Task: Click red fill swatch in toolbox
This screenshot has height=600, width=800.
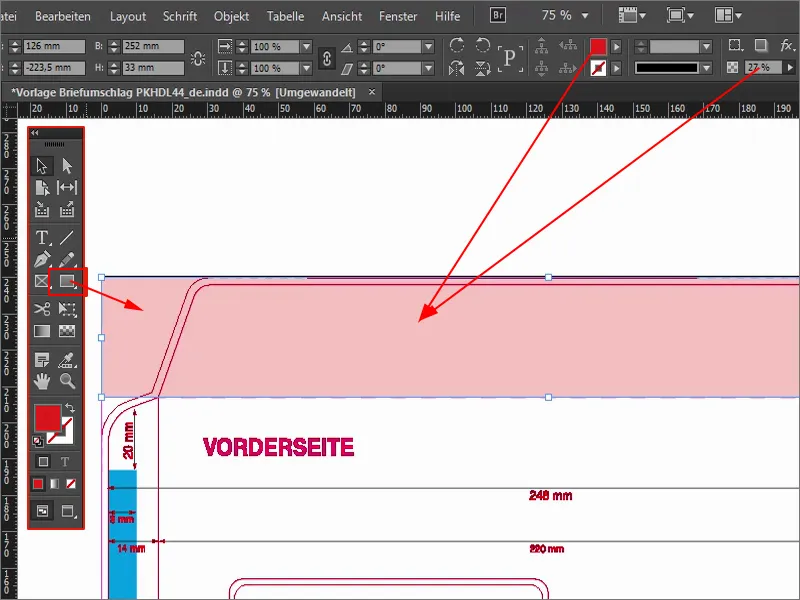Action: [x=47, y=418]
